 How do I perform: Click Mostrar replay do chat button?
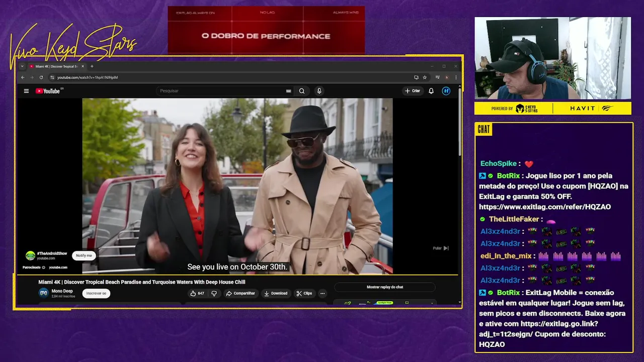[385, 287]
